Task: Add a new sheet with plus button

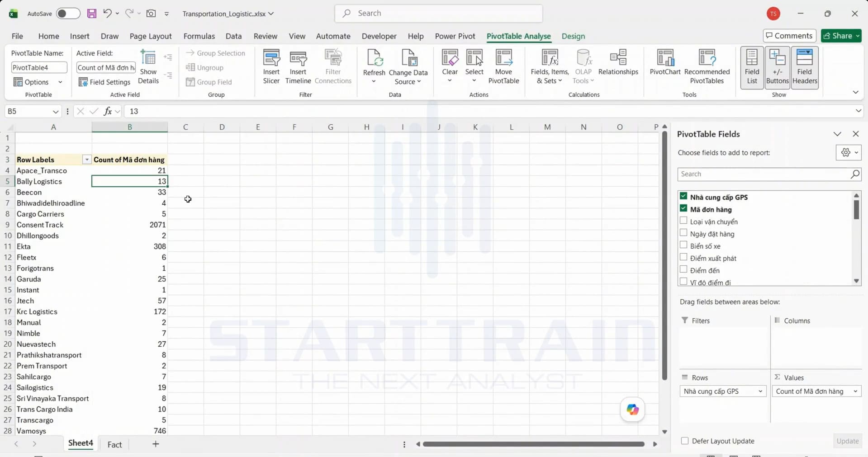Action: (x=156, y=444)
